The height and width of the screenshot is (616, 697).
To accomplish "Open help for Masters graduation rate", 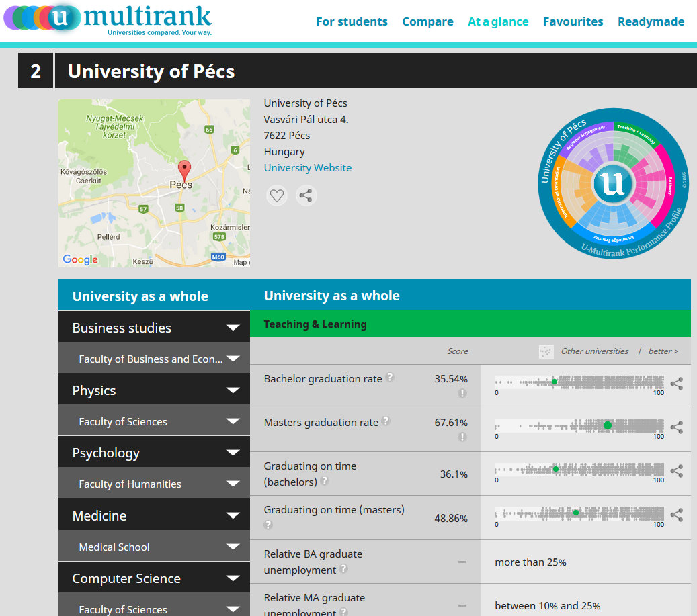I will tap(386, 421).
